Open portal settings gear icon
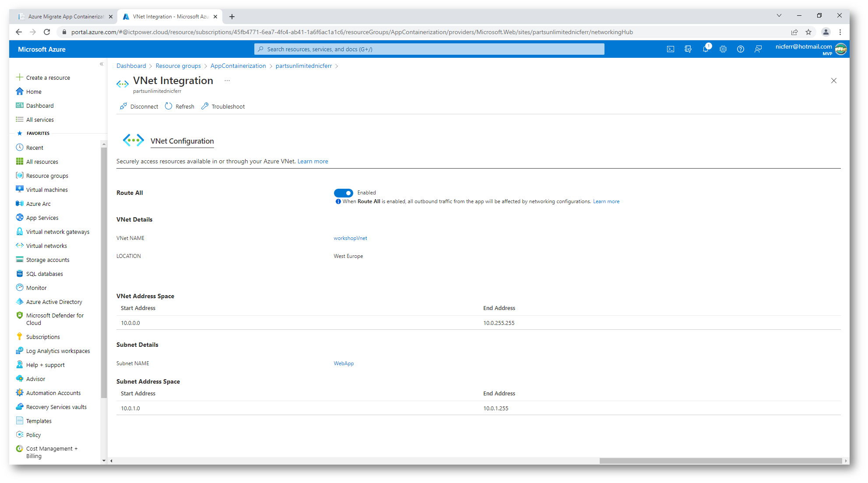Viewport: 868px width, 483px height. click(x=723, y=49)
